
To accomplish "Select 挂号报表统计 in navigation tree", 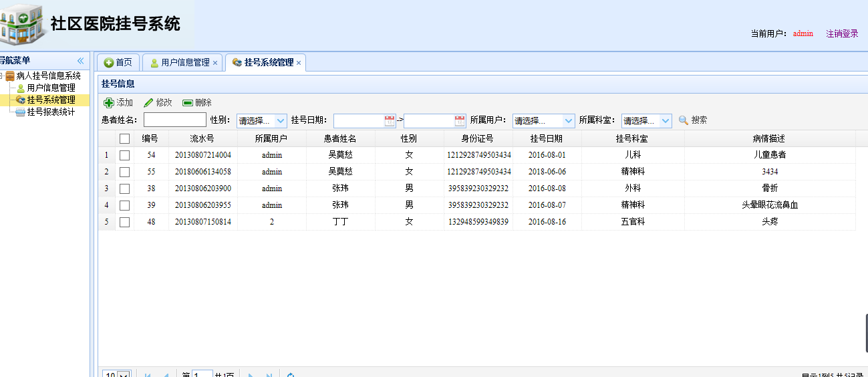I will [x=51, y=112].
